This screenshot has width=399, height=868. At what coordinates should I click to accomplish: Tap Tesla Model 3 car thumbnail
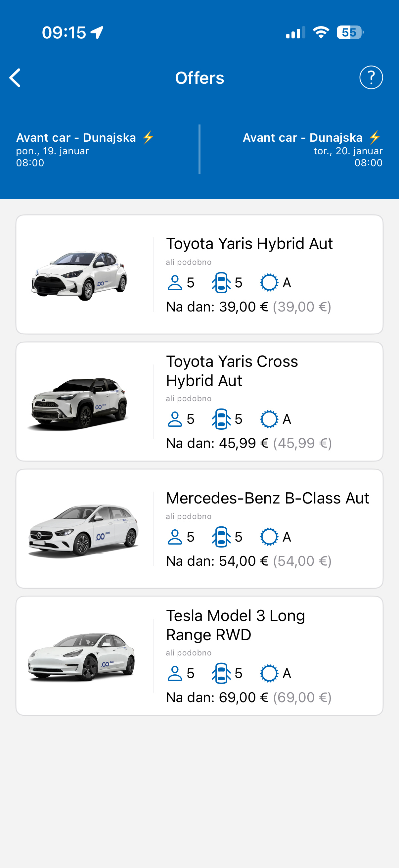tap(81, 656)
